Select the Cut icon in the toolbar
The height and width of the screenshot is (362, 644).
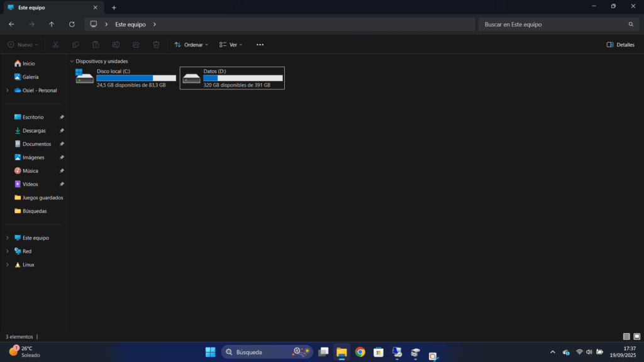pyautogui.click(x=55, y=45)
